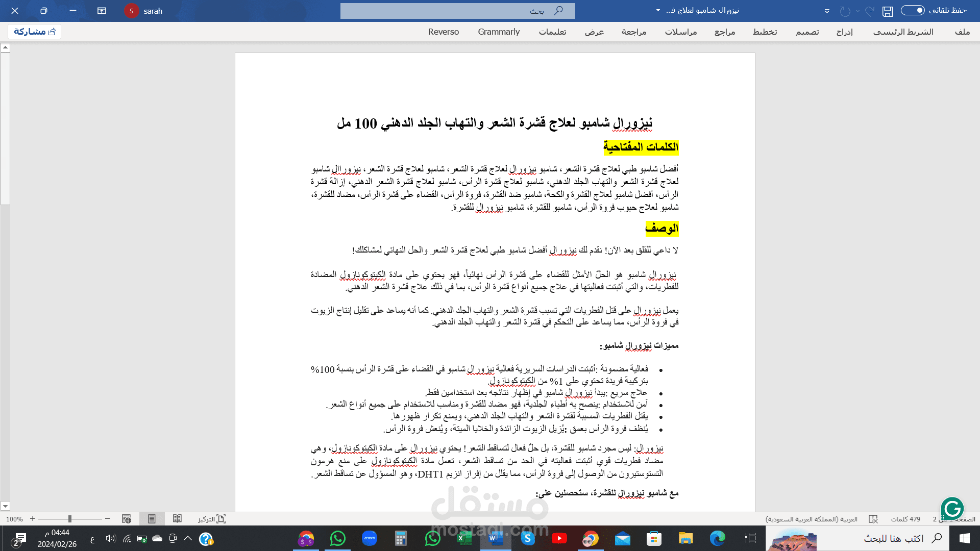The width and height of the screenshot is (980, 551).
Task: Click the search (بحث) box in title bar
Action: (x=458, y=11)
